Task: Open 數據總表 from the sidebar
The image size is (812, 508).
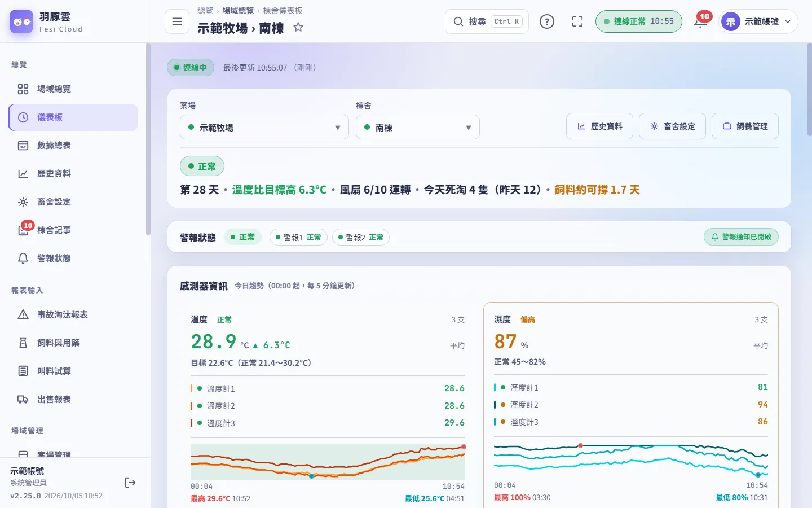Action: pyautogui.click(x=73, y=145)
